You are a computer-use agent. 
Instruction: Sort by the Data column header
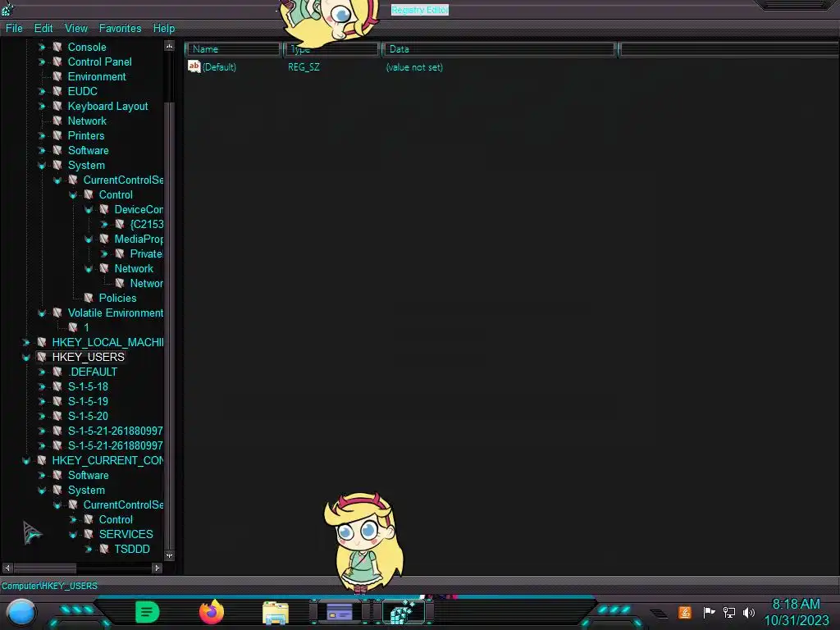tap(499, 49)
